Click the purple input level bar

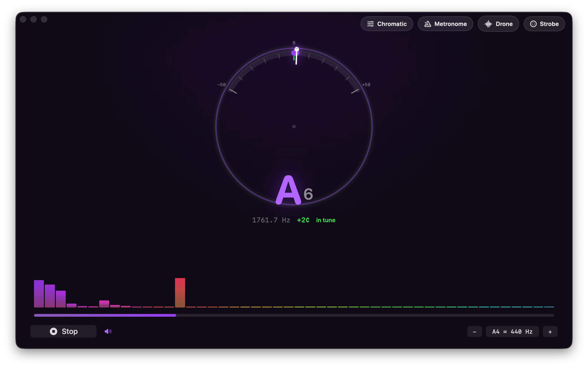[x=105, y=315]
